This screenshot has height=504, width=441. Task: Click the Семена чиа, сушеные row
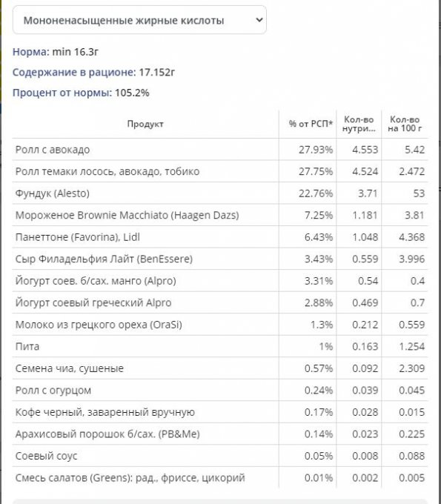220,368
